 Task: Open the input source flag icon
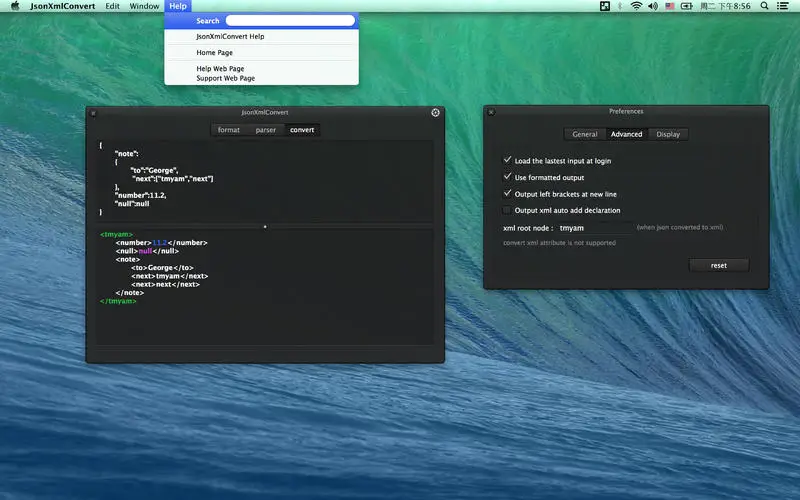point(670,6)
